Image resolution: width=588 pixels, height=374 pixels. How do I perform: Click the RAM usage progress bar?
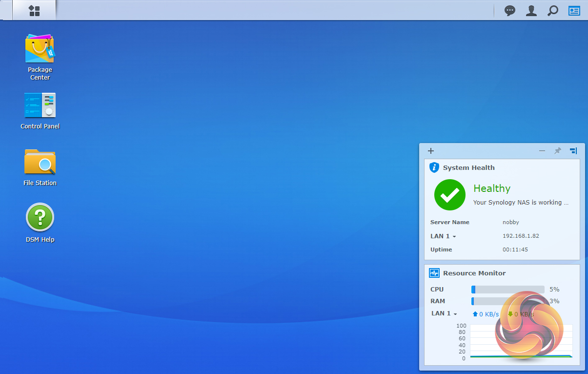coord(508,301)
